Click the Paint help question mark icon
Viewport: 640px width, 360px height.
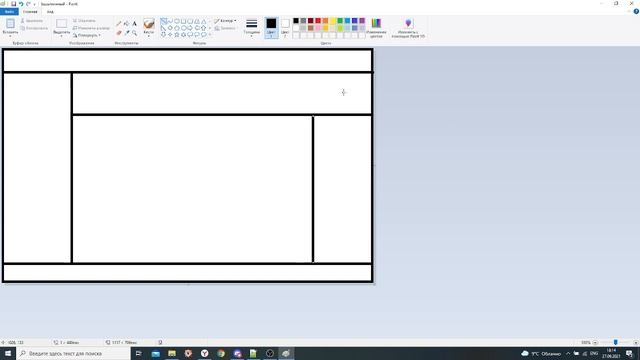click(x=636, y=11)
